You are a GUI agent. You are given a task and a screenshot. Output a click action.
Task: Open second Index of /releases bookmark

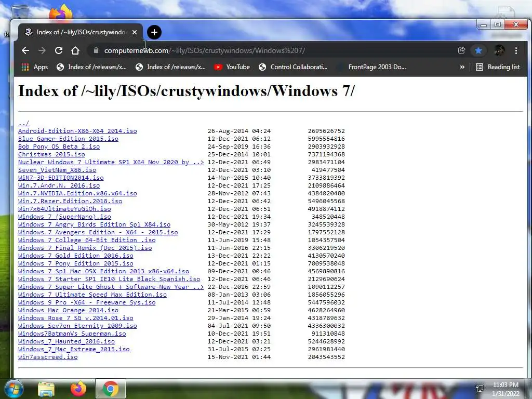[170, 67]
